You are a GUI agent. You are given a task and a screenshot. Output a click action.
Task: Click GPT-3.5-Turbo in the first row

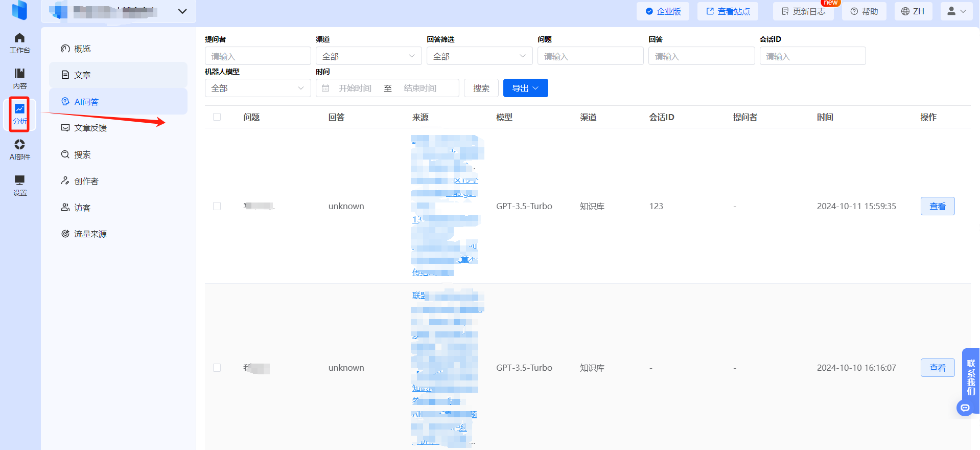click(x=524, y=206)
